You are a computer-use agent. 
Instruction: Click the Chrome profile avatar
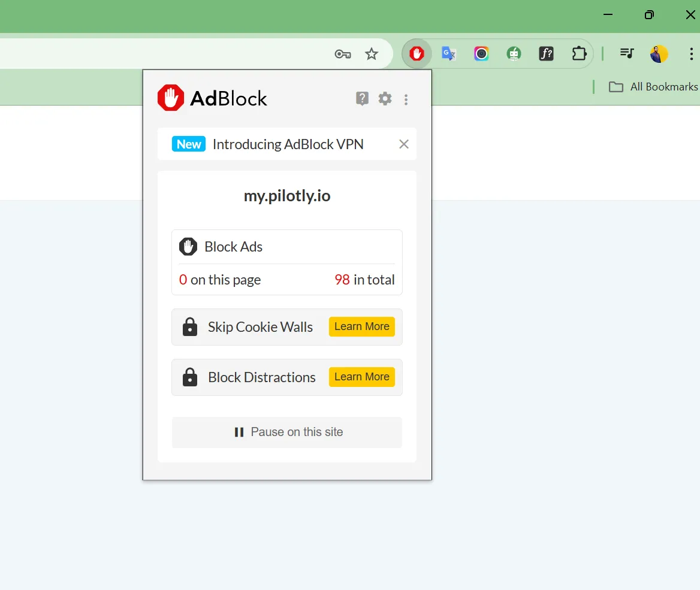coord(659,54)
